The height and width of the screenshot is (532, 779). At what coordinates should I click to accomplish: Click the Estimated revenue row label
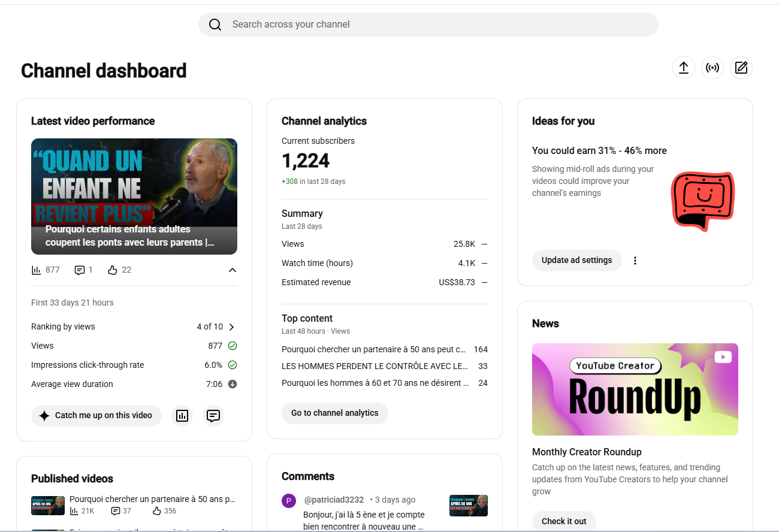coord(316,282)
